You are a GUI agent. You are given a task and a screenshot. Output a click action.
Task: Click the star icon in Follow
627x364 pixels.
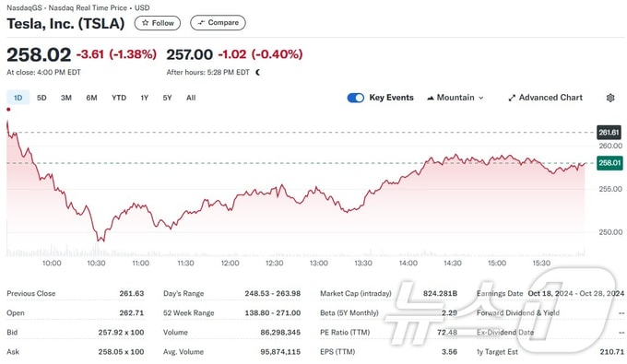pyautogui.click(x=145, y=23)
